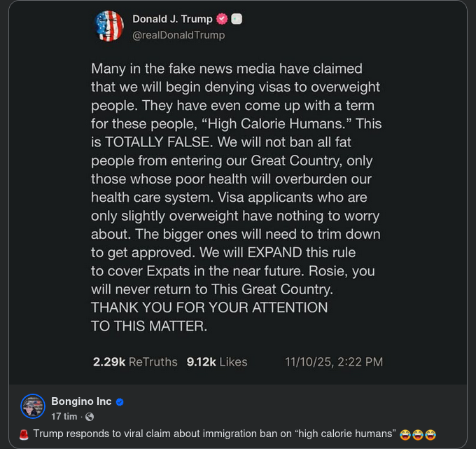This screenshot has height=449, width=476.
Task: Open the Bongino Inc page name
Action: (81, 401)
